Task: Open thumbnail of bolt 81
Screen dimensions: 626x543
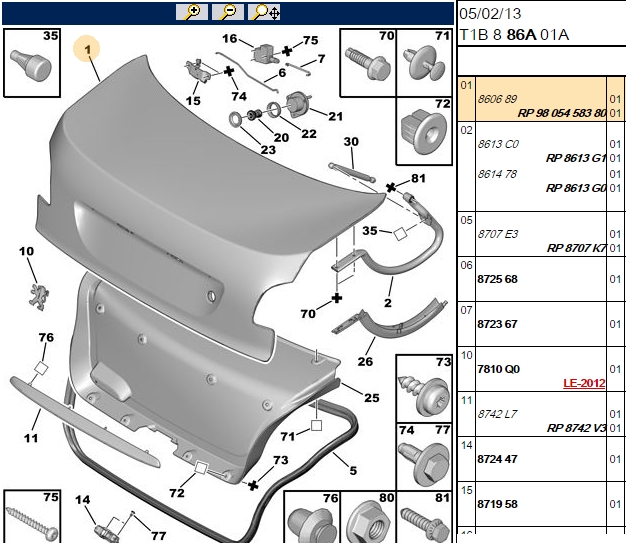Action: pyautogui.click(x=424, y=517)
